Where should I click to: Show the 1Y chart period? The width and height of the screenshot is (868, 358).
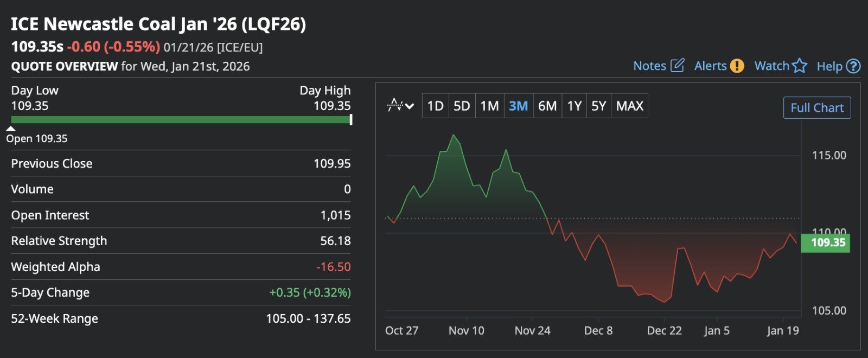(574, 106)
